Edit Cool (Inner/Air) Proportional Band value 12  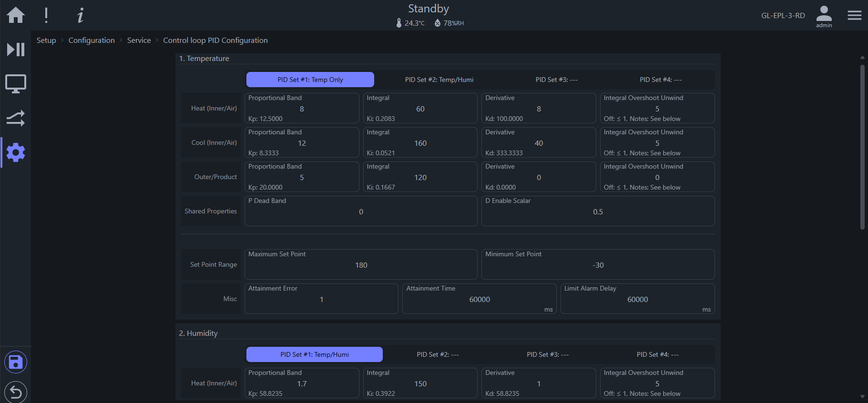(x=302, y=142)
